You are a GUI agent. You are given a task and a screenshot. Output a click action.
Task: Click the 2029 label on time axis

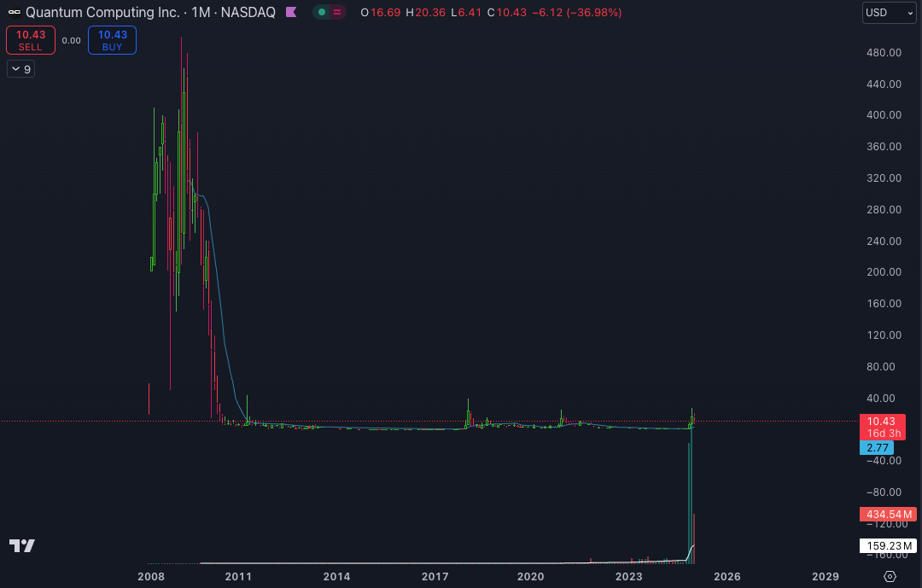tap(825, 577)
